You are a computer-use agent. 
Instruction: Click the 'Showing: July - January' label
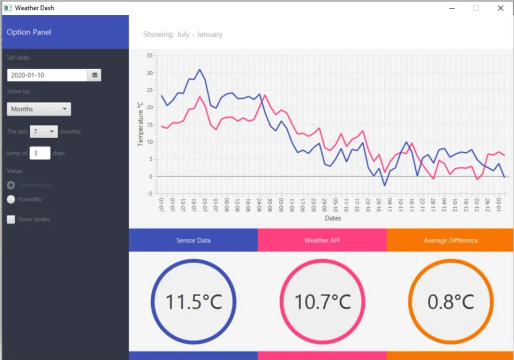[x=183, y=34]
